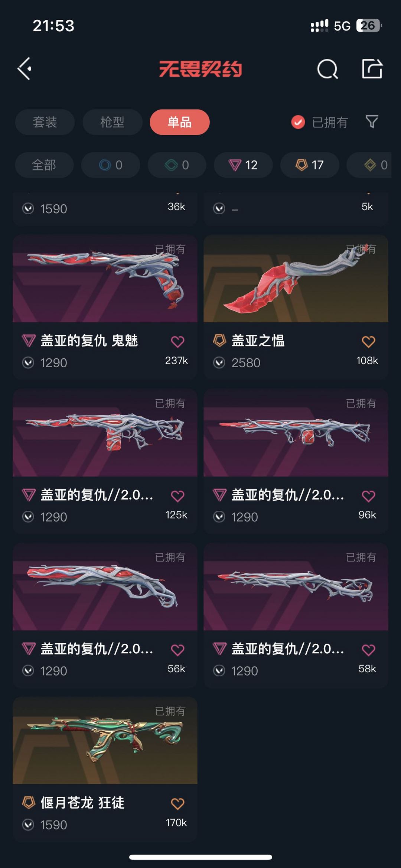Open 偃月苍龙 狂徒 skin image
The height and width of the screenshot is (868, 401).
point(105,741)
